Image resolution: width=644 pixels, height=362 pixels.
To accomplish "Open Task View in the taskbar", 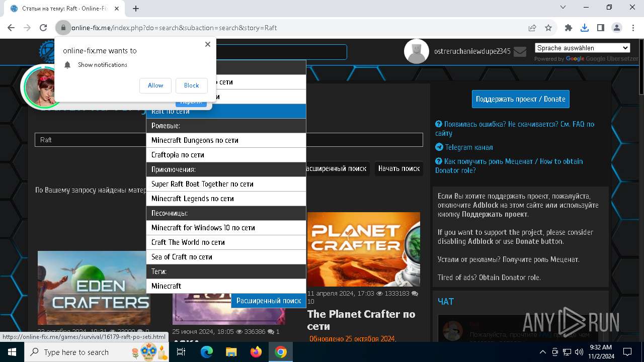I will [181, 352].
